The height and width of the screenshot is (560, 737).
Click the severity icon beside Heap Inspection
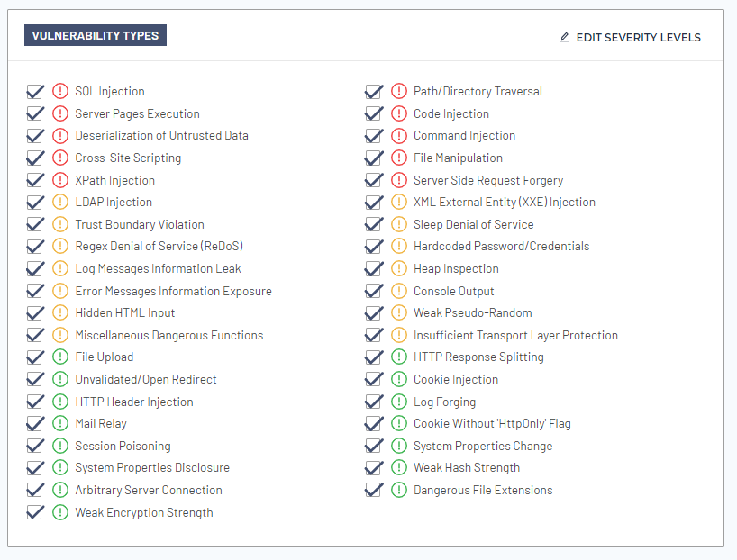pyautogui.click(x=399, y=269)
